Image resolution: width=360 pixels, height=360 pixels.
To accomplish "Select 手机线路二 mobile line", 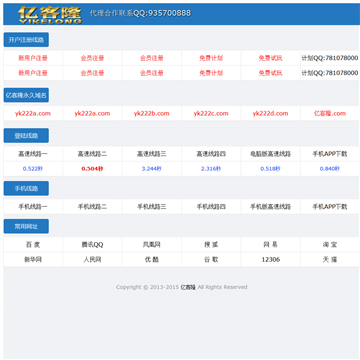I will pyautogui.click(x=92, y=207).
